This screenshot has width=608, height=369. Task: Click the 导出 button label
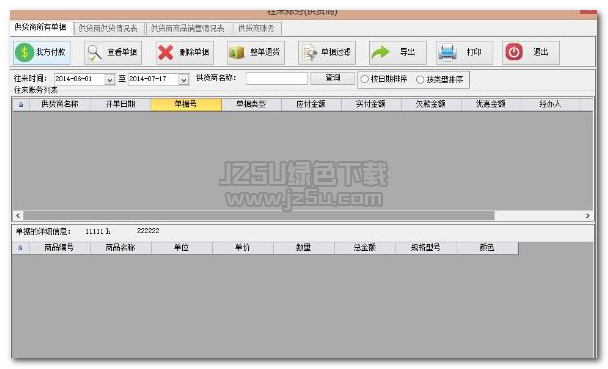tap(408, 52)
